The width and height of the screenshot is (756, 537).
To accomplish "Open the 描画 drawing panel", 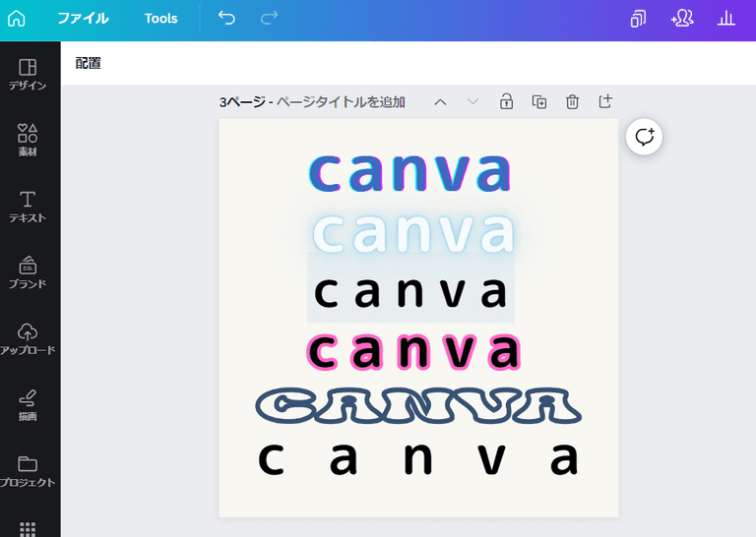I will [28, 405].
